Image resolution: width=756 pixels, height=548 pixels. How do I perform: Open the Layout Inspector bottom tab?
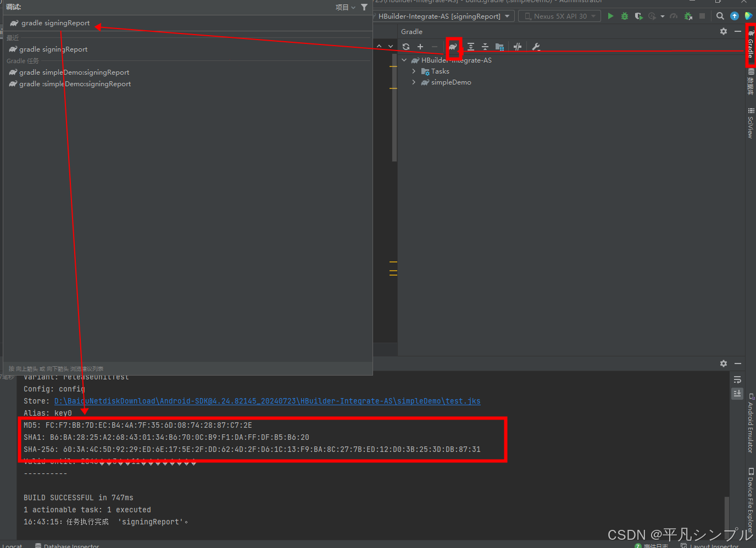point(709,545)
